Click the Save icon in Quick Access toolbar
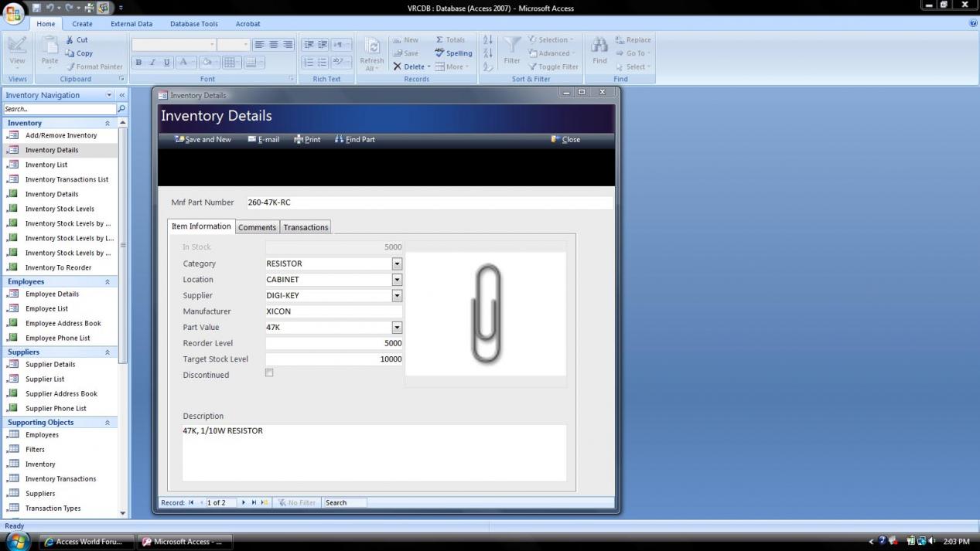The width and height of the screenshot is (980, 551). pyautogui.click(x=36, y=8)
